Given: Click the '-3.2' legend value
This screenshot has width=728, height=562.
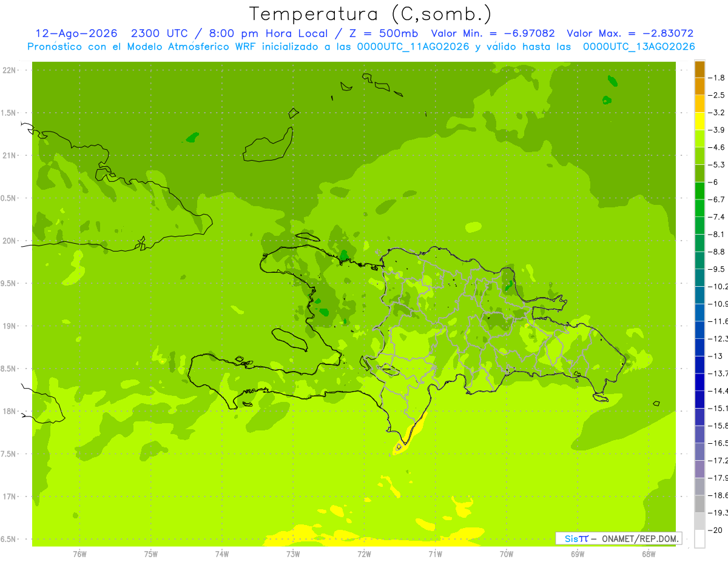Looking at the screenshot, I should click(x=718, y=113).
